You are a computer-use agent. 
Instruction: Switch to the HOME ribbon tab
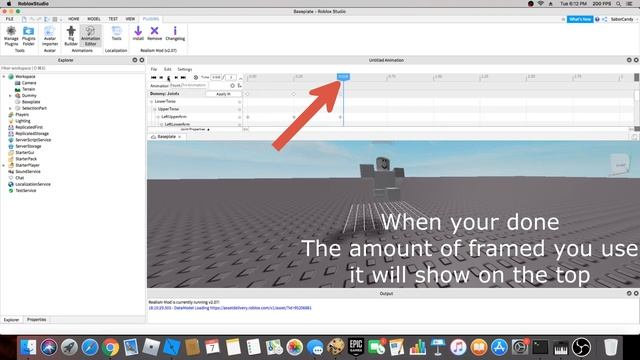point(73,19)
